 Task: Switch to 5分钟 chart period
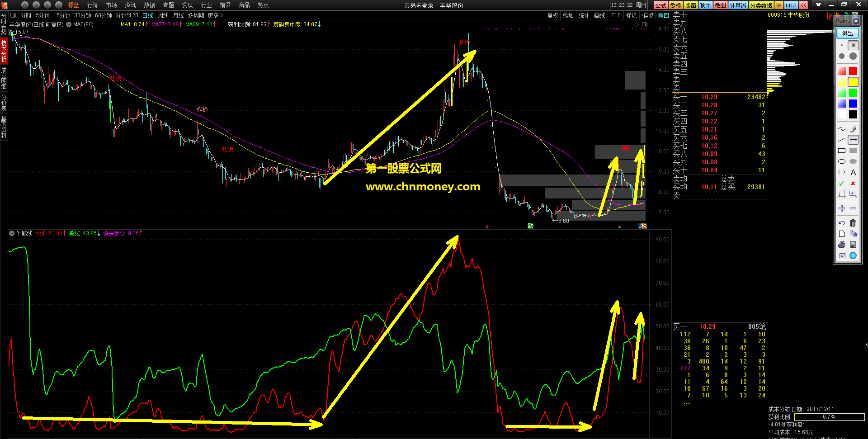42,15
